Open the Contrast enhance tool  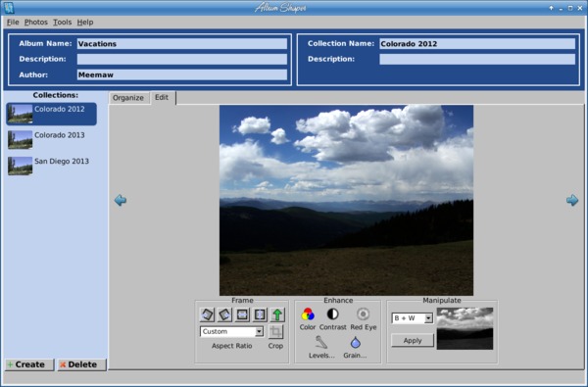pos(332,314)
